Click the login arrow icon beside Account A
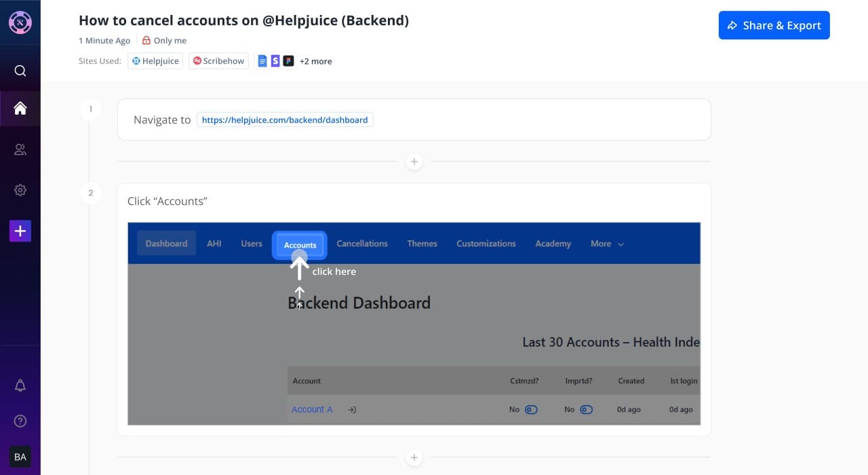The height and width of the screenshot is (475, 868). tap(352, 410)
